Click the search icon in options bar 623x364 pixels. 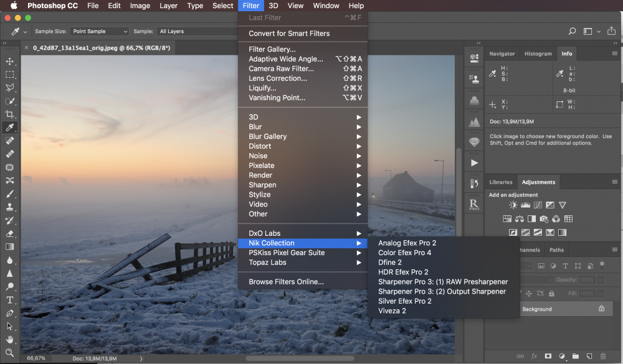[x=572, y=31]
